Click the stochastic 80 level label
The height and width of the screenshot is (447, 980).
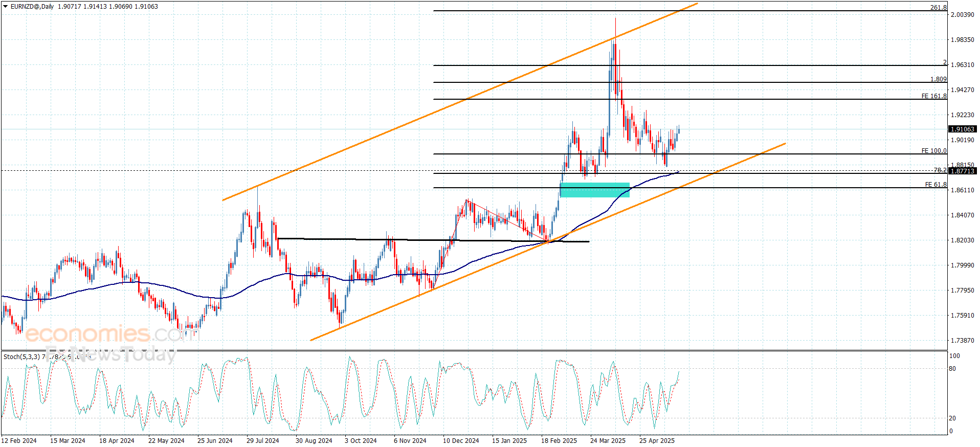(952, 369)
